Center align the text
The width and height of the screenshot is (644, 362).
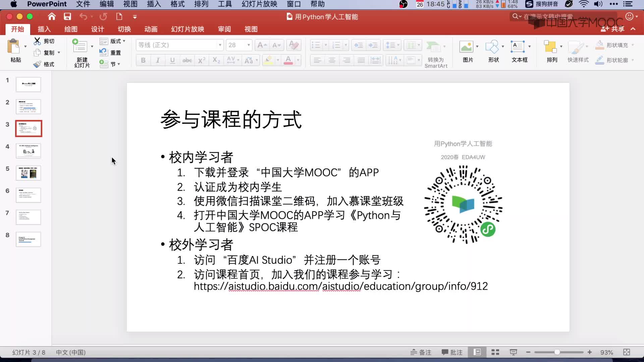click(x=332, y=60)
